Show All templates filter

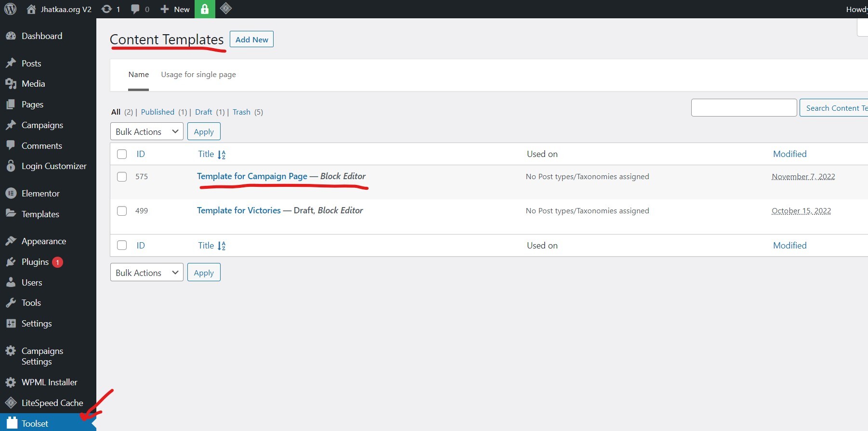116,112
